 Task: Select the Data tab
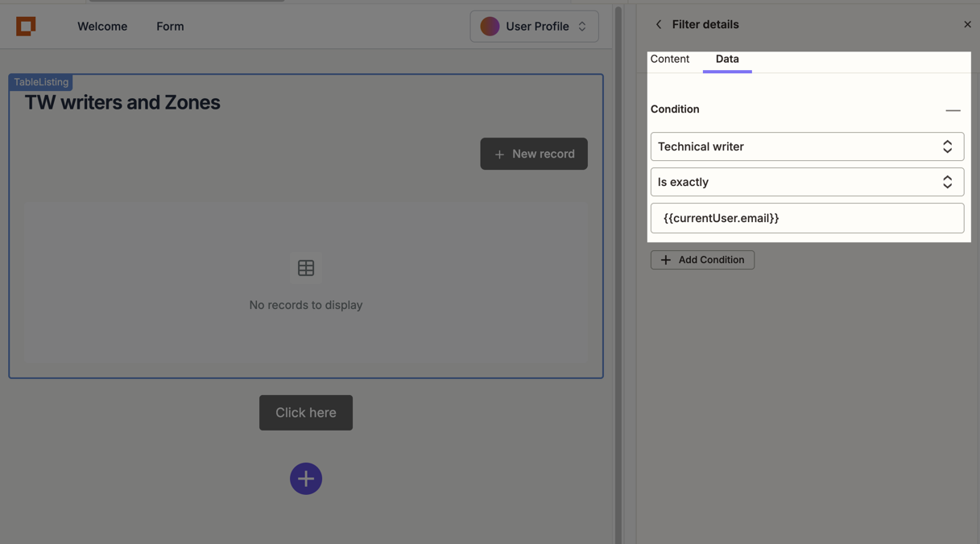point(727,60)
